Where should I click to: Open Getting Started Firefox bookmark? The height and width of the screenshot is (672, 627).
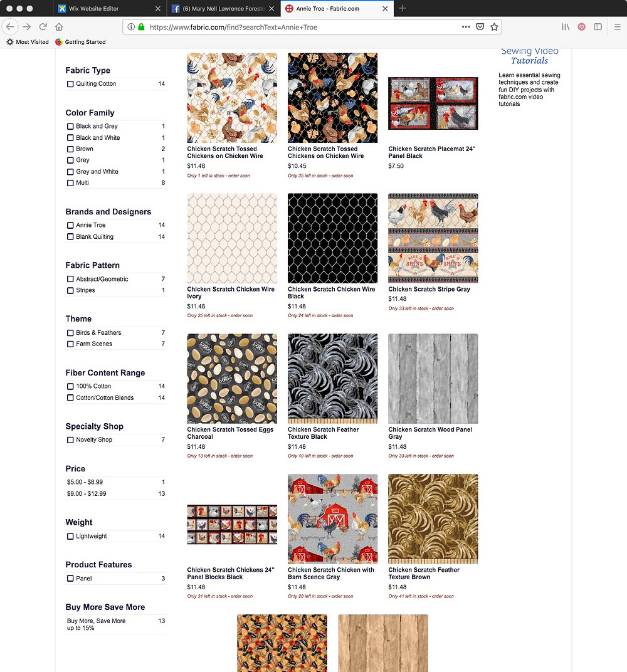(x=81, y=41)
